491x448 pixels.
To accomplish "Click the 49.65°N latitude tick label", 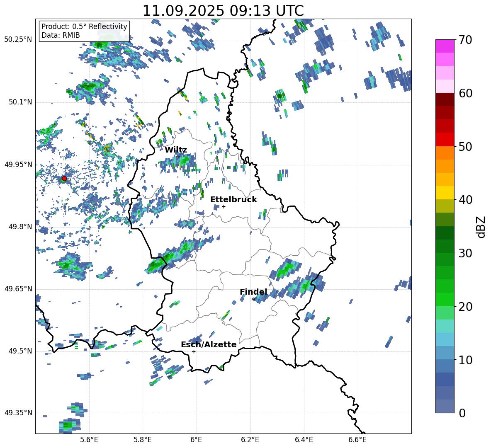I will (x=18, y=288).
